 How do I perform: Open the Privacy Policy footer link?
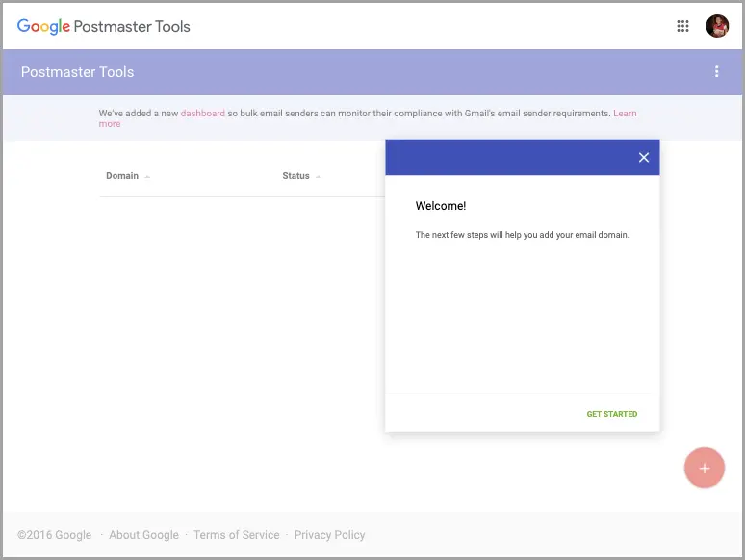330,535
